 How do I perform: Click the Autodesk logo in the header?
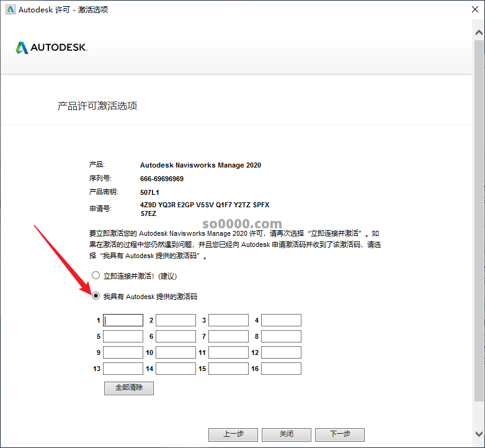pyautogui.click(x=51, y=48)
